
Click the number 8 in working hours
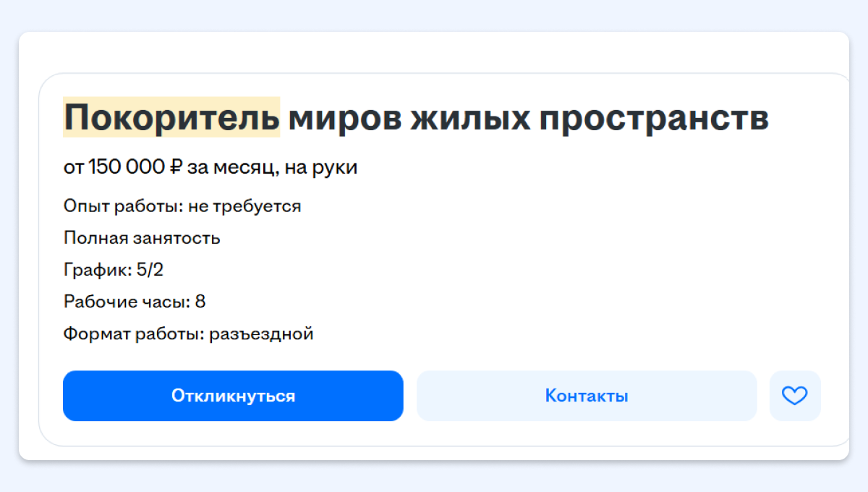point(200,302)
